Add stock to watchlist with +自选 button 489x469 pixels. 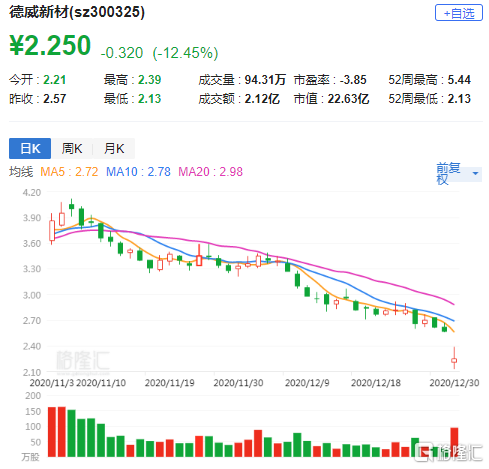coord(459,13)
